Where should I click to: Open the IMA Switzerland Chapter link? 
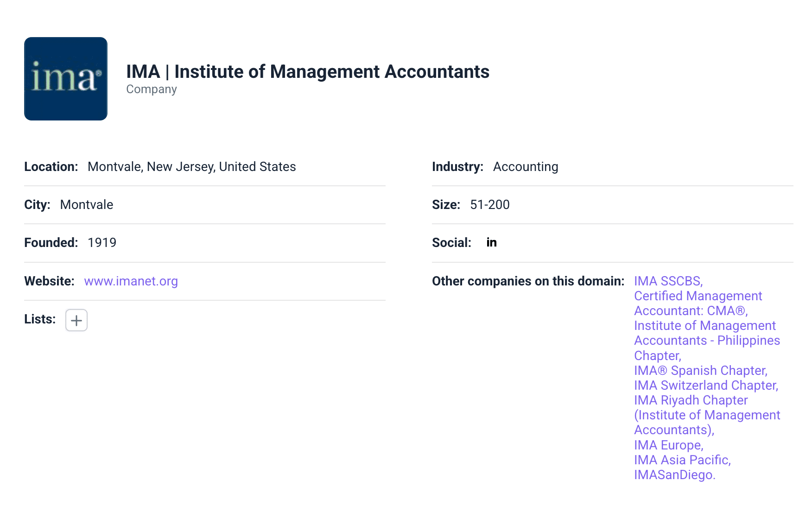click(x=706, y=386)
